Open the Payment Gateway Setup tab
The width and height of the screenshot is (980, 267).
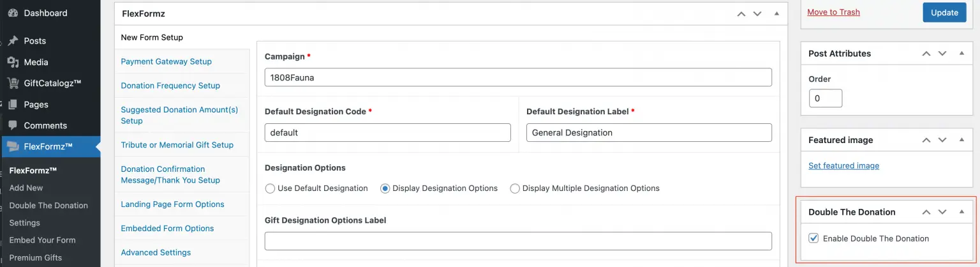(x=166, y=61)
